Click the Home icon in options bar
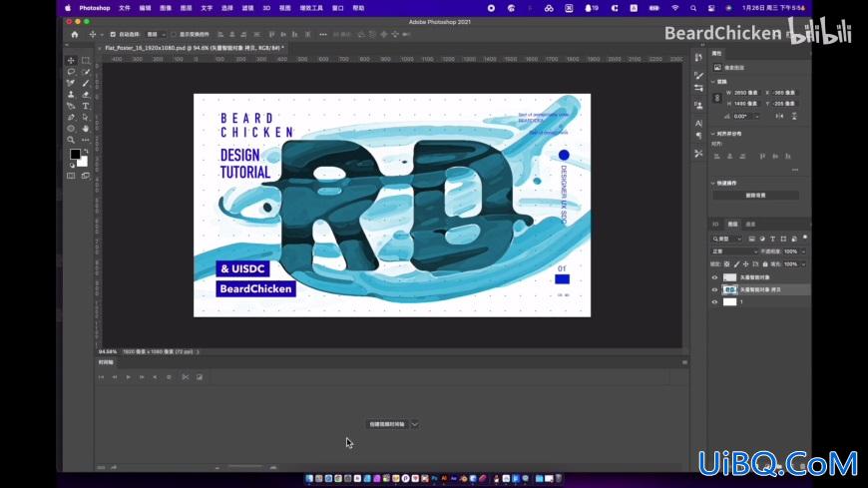This screenshot has width=868, height=488. click(75, 34)
